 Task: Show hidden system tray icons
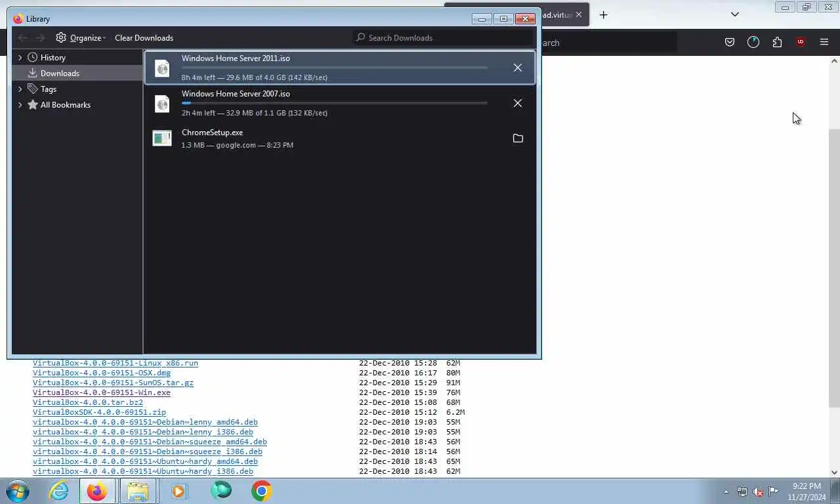point(726,492)
